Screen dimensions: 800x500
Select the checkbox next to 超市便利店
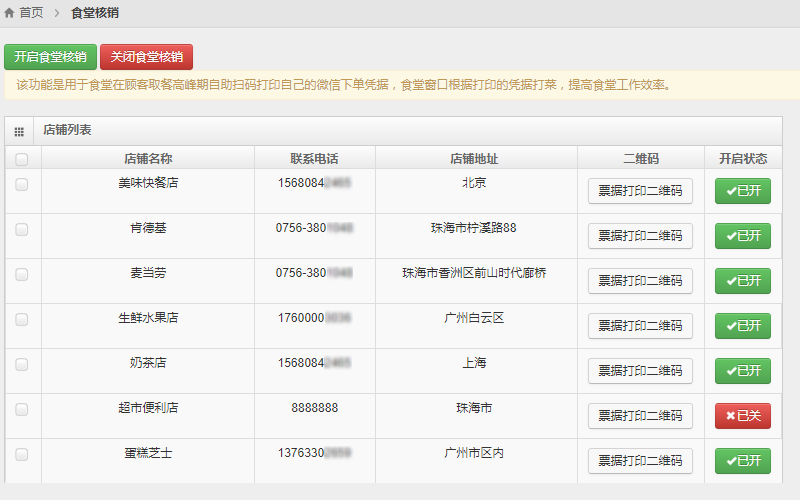coord(22,409)
